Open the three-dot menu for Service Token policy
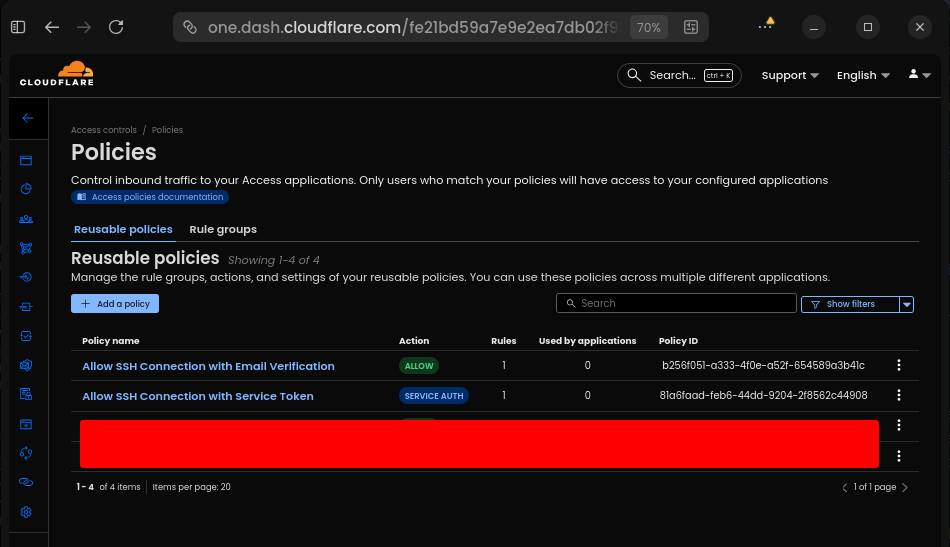This screenshot has height=547, width=950. coord(899,396)
